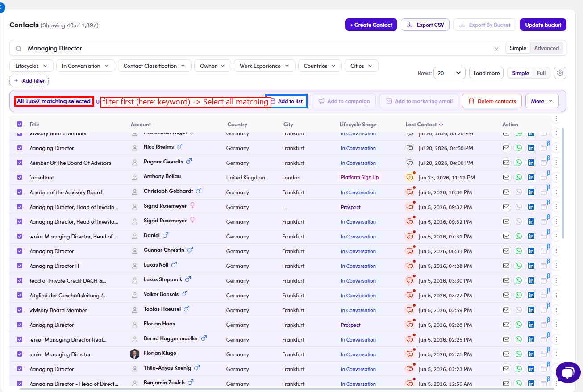Open the chat support bubble
Viewport: 583px width, 392px height.
click(568, 372)
